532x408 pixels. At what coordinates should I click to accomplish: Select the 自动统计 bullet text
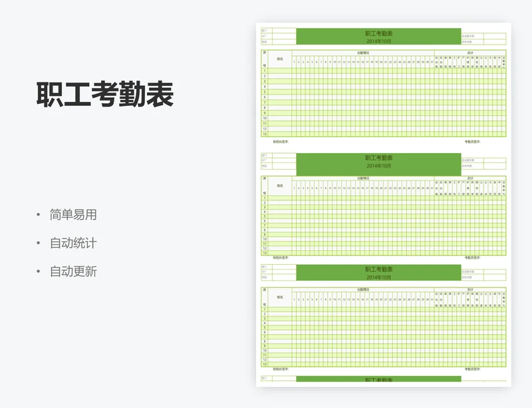click(x=73, y=243)
